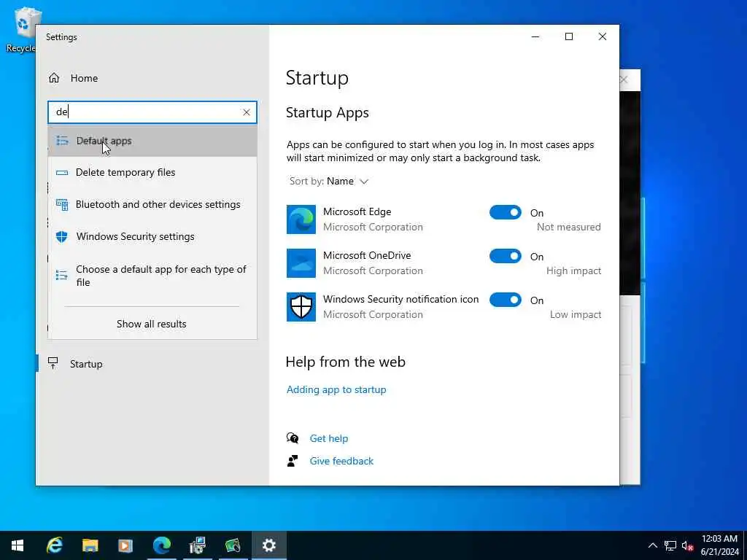Click the Bluetooth devices result icon

click(62, 204)
